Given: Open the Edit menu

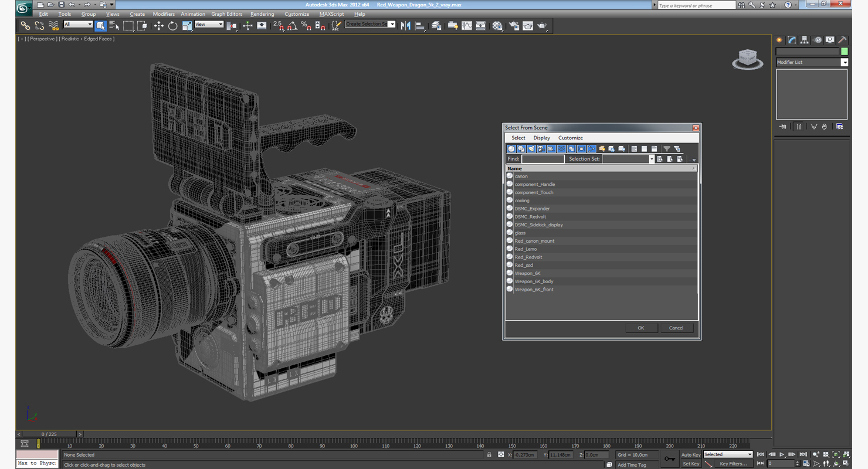Looking at the screenshot, I should coord(43,14).
